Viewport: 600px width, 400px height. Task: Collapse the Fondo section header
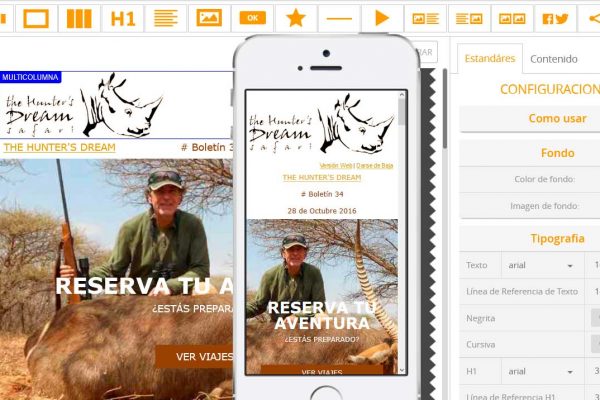click(x=557, y=153)
